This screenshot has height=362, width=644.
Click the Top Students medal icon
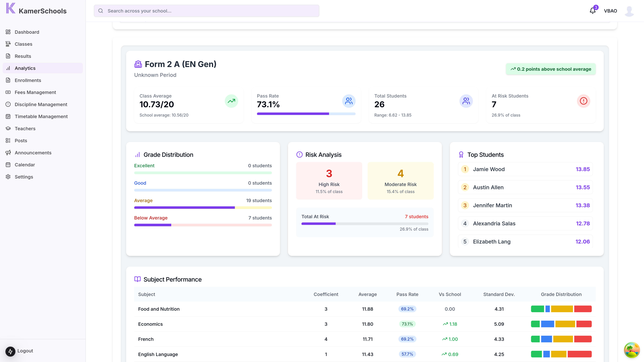[x=461, y=154]
